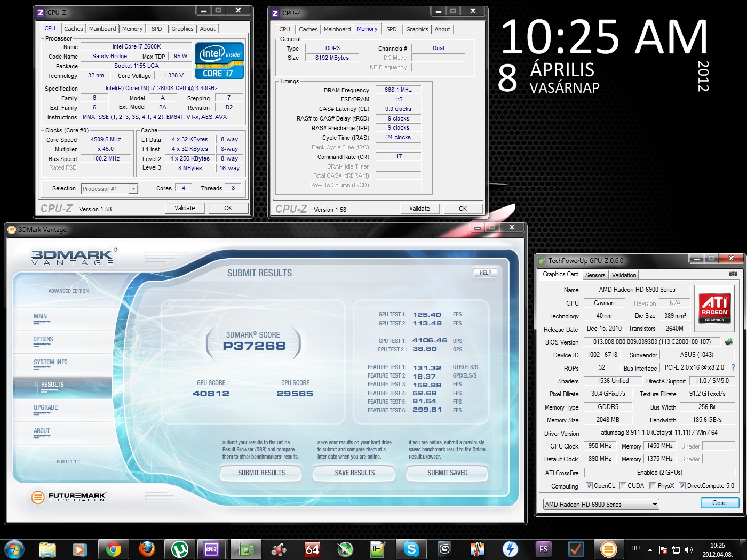
Task: Click OK in left CPU-Z window
Action: click(228, 208)
